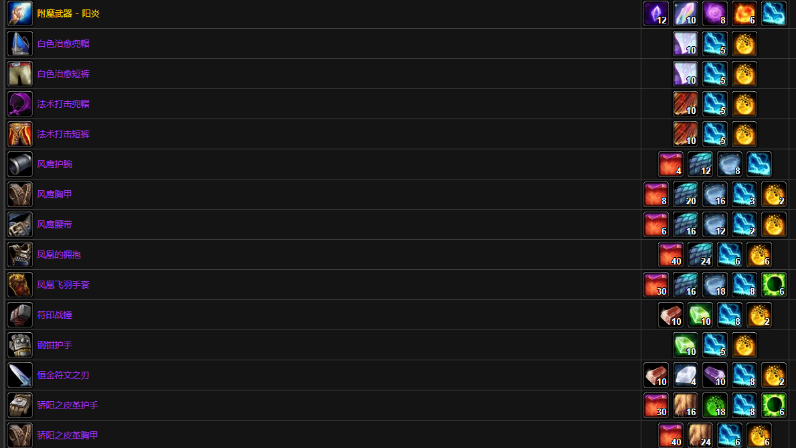Select the fire orb reagent showing 6 in the 阳炎 row
This screenshot has height=448, width=796.
[744, 14]
